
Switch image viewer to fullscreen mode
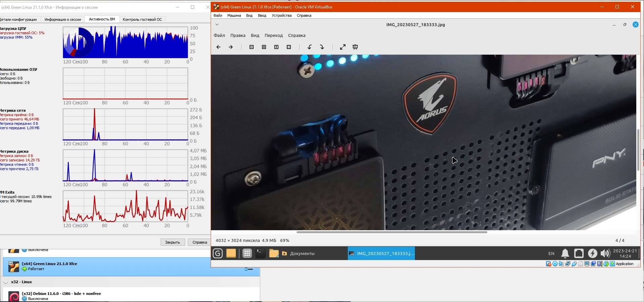point(343,47)
